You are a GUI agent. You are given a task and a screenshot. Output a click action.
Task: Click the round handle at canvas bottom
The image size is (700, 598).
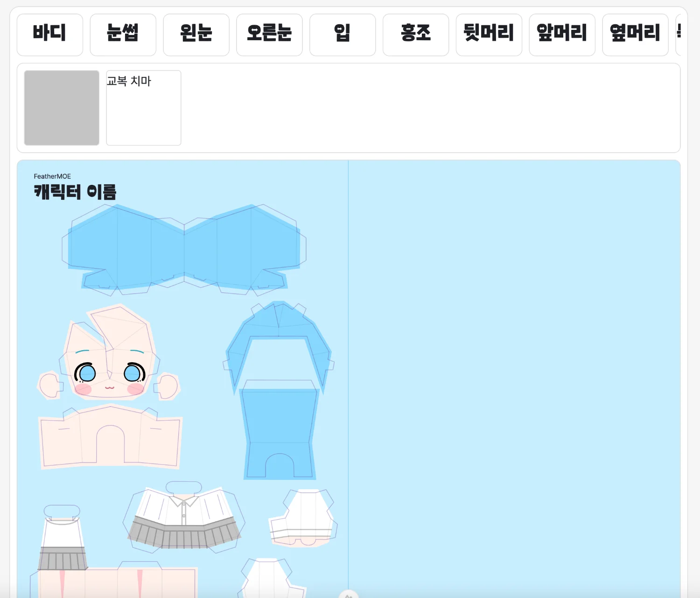coord(348,595)
